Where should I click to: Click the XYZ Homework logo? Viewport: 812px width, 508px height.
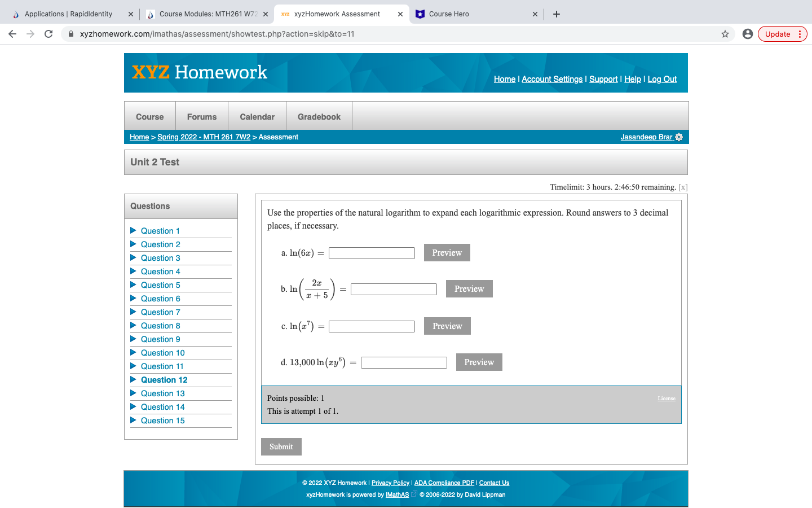199,72
